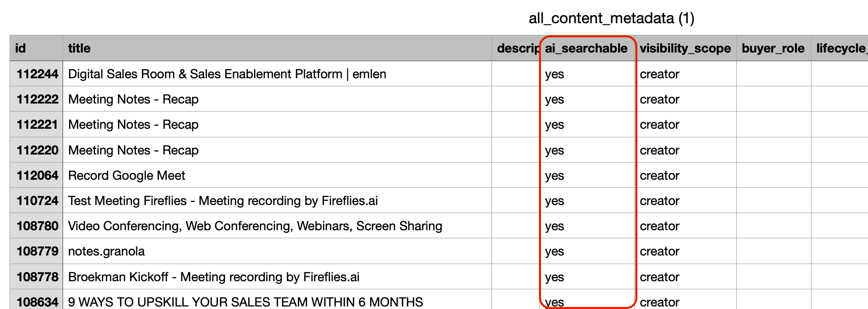Screen dimensions: 868x309
Task: Click the empty buyer_role cell in row 112222
Action: point(773,99)
